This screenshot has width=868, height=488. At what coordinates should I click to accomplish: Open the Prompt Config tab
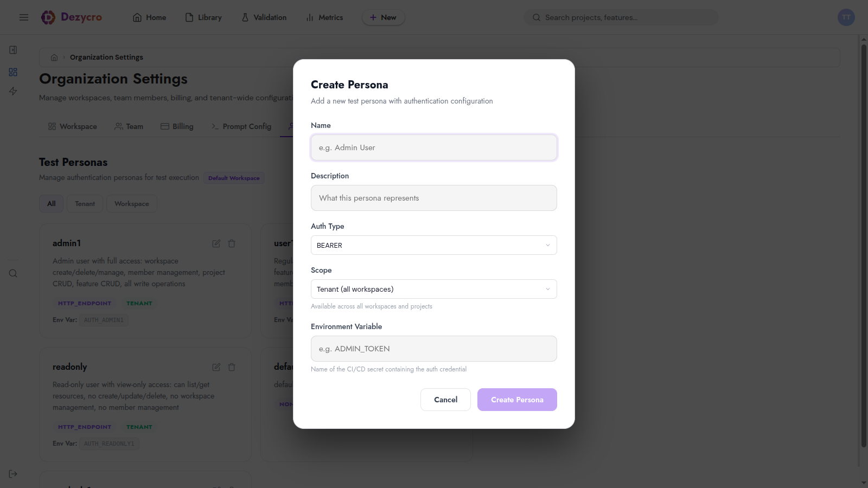(241, 126)
